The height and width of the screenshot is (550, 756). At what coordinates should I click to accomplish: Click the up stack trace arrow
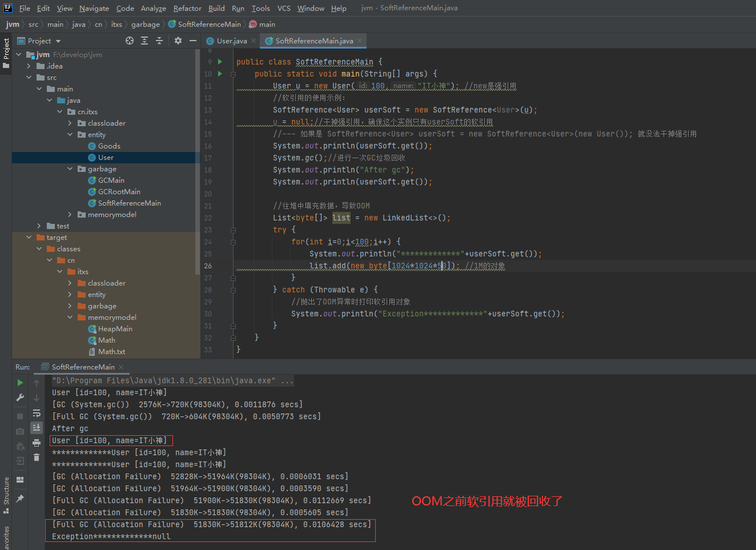point(37,383)
